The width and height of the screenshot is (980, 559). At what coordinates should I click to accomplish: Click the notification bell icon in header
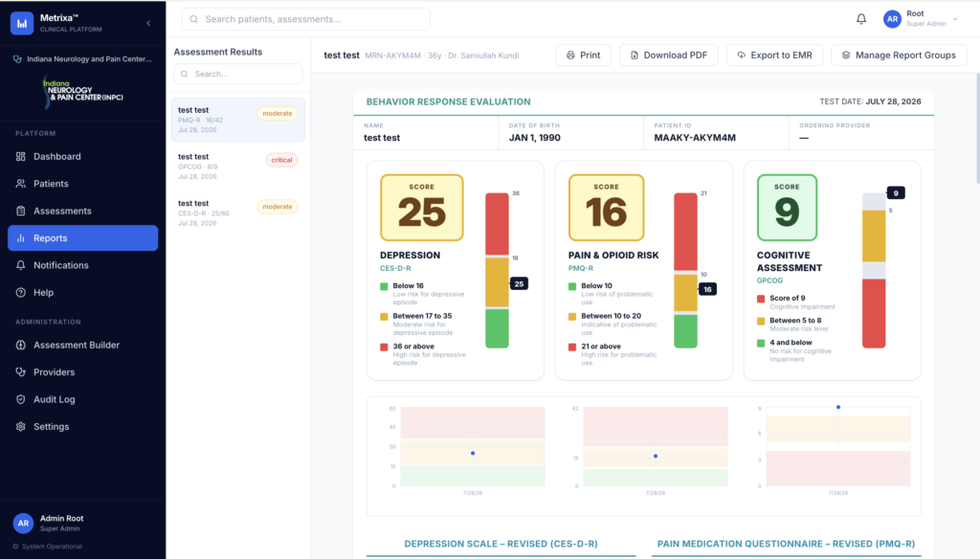pyautogui.click(x=861, y=19)
